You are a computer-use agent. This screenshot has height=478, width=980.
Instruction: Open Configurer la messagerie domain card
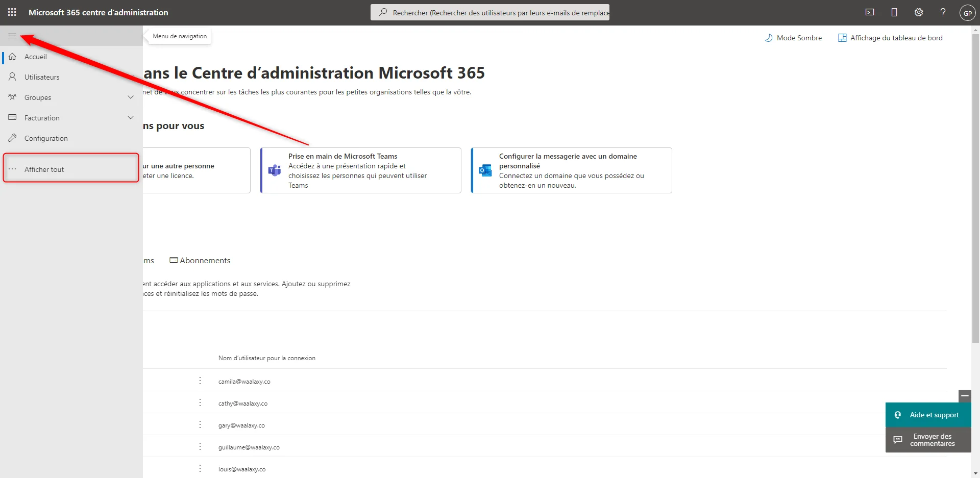[x=572, y=170]
